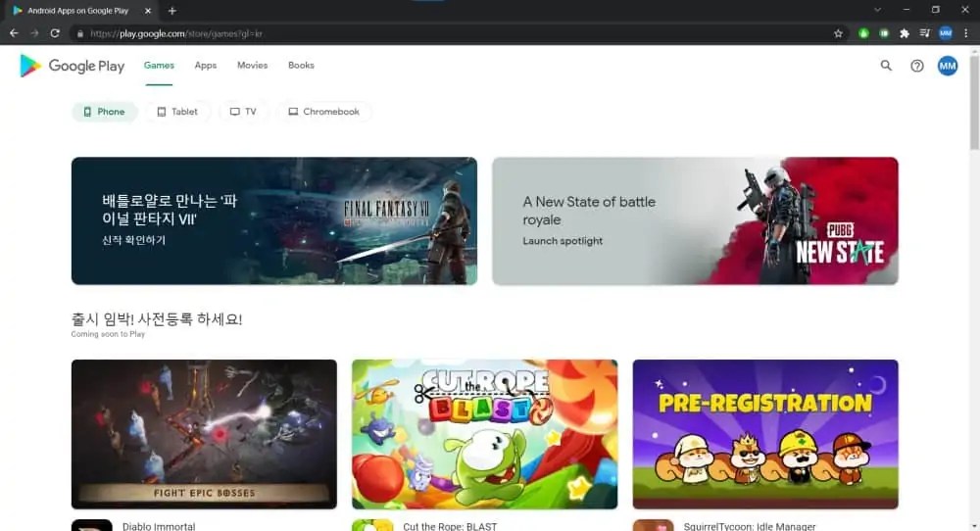
Task: Select the Phone device filter
Action: coord(105,112)
